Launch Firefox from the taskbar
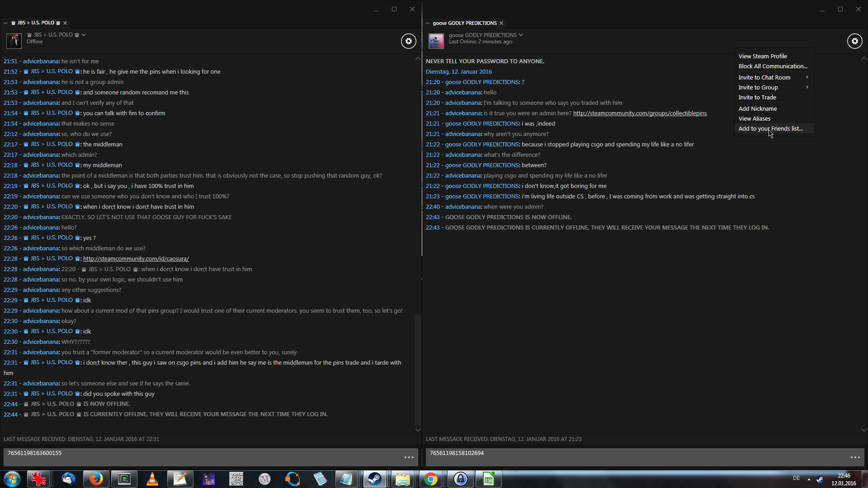Screen dimensions: 868x488 click(96, 479)
